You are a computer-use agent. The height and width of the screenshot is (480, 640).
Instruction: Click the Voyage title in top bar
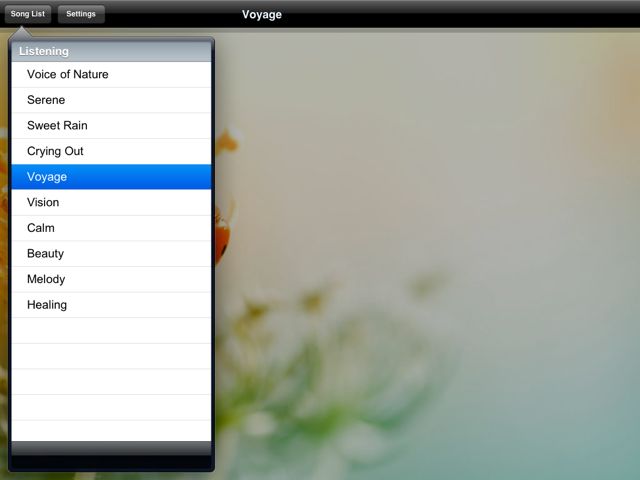point(262,14)
